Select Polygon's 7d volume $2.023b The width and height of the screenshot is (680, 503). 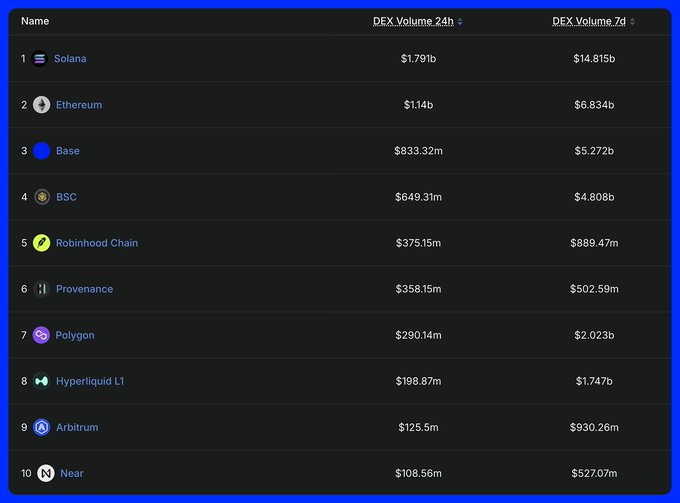594,335
